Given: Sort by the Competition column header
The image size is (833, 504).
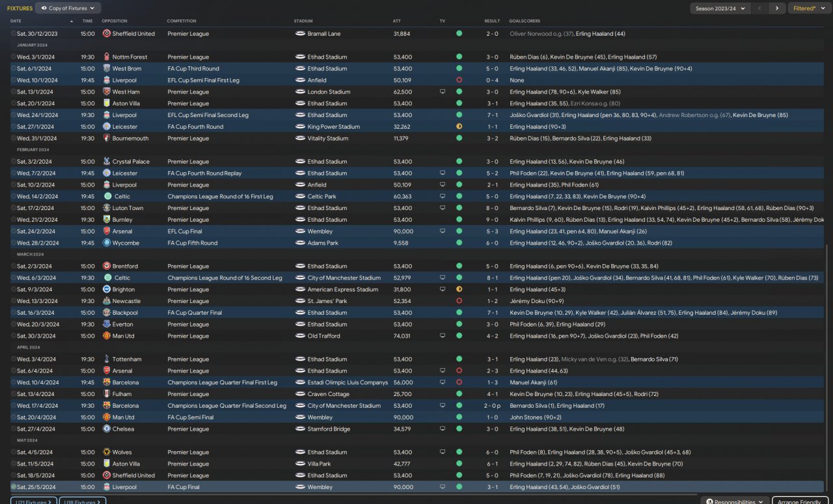Looking at the screenshot, I should click(x=182, y=21).
